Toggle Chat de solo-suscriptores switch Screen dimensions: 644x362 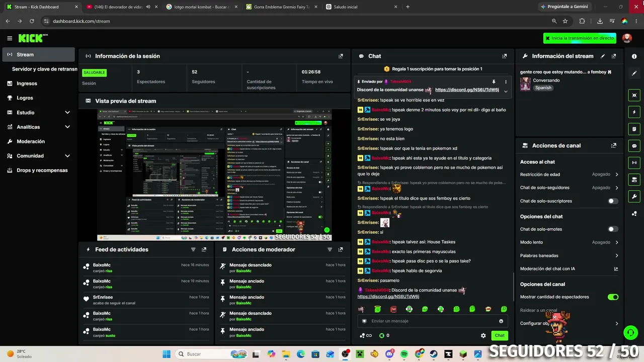tap(613, 201)
